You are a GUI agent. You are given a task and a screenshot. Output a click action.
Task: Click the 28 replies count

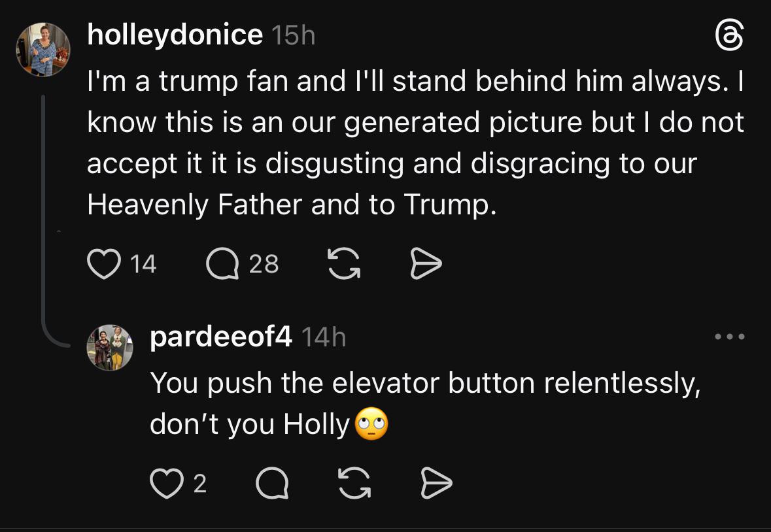click(x=264, y=264)
